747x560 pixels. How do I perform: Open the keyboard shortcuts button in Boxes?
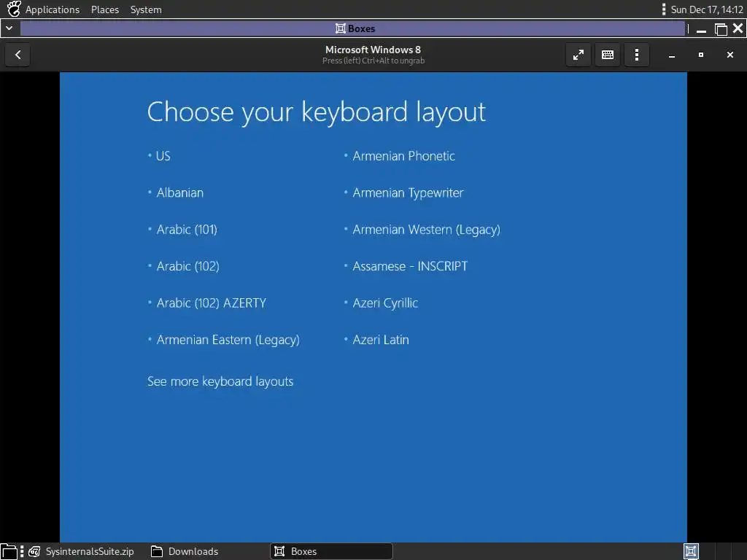pyautogui.click(x=608, y=55)
